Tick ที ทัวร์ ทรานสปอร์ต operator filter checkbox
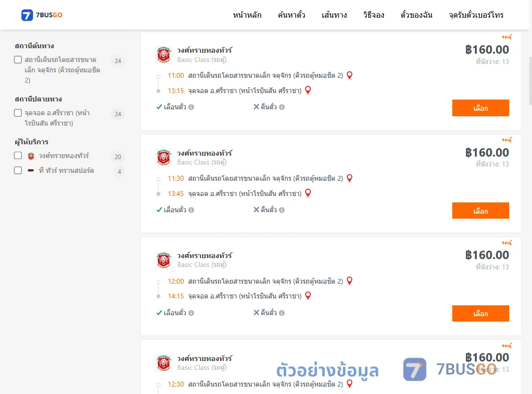The height and width of the screenshot is (394, 532). click(x=18, y=170)
